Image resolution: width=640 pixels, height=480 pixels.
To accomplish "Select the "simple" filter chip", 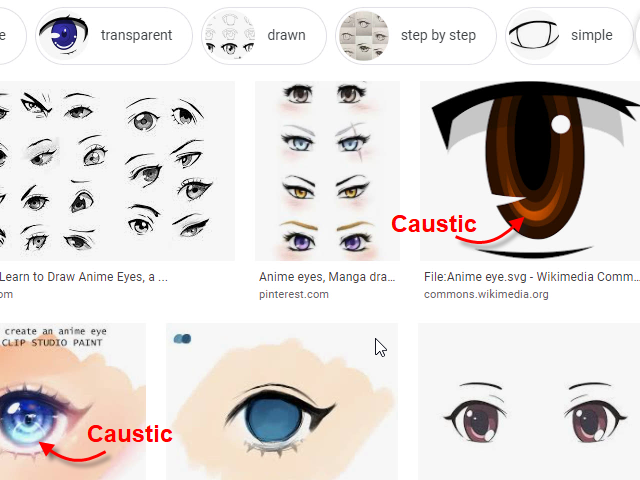I will 569,36.
